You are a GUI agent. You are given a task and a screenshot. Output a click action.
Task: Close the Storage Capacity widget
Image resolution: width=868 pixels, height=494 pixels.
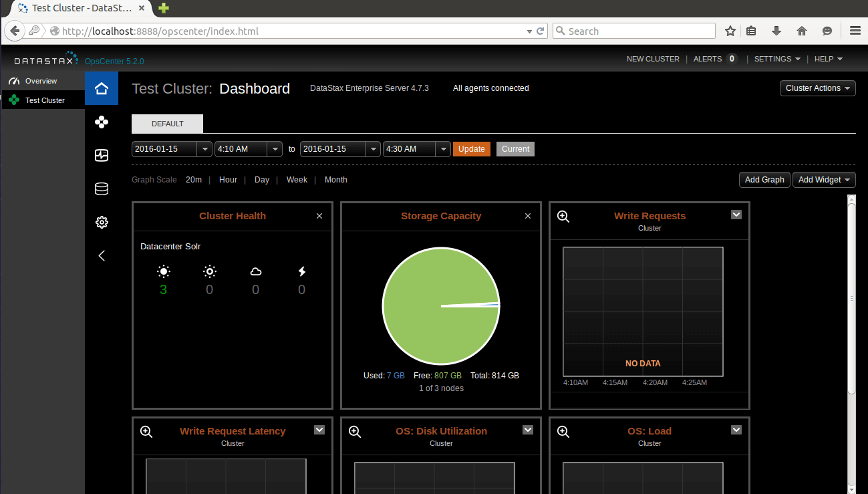click(528, 216)
